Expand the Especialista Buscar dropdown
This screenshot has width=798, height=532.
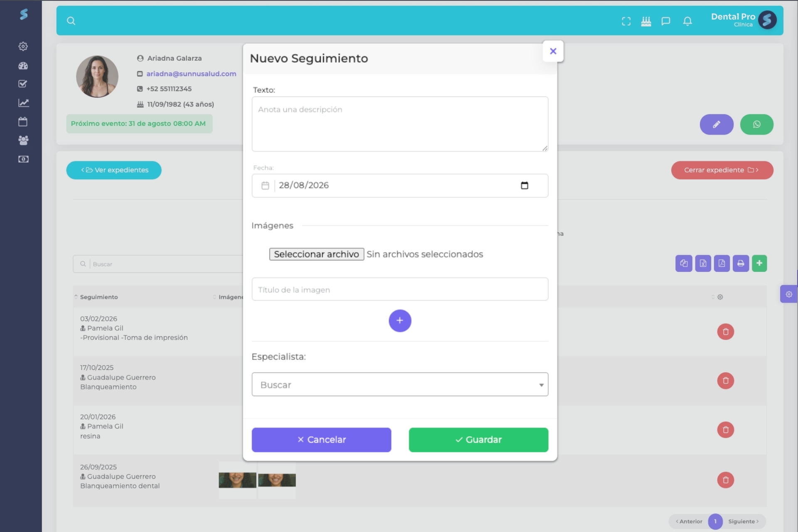click(400, 384)
